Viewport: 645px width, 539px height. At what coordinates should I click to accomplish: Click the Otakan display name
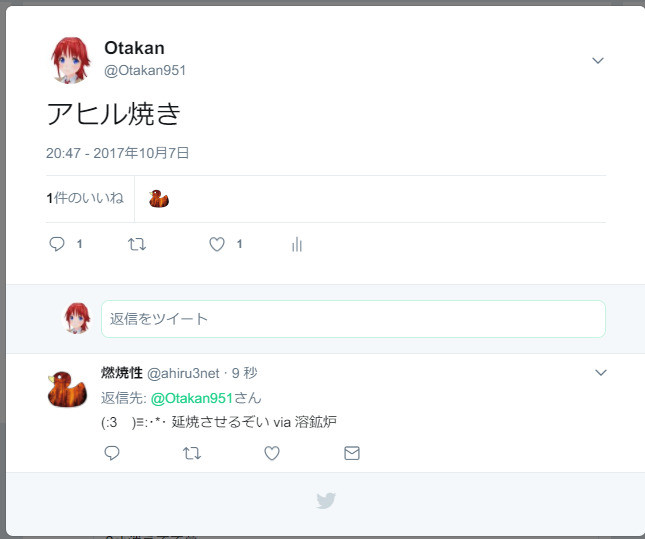134,48
